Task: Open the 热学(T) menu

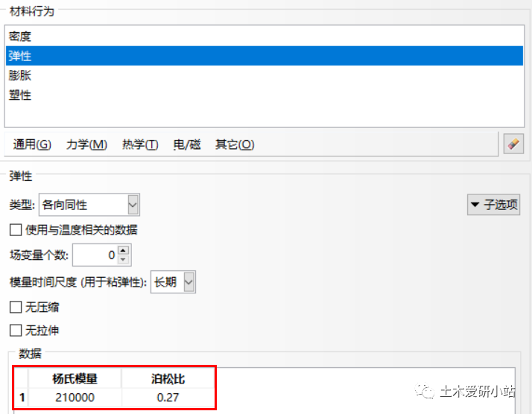Action: tap(140, 144)
